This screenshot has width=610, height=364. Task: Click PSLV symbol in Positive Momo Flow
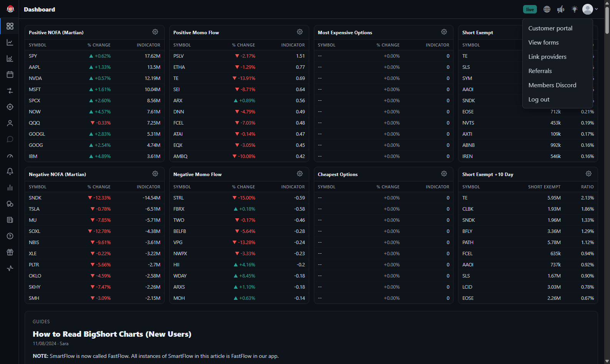178,56
